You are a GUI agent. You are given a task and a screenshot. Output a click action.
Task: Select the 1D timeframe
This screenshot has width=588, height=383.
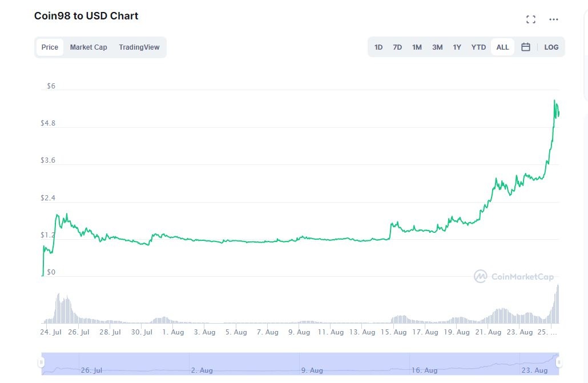coord(378,47)
